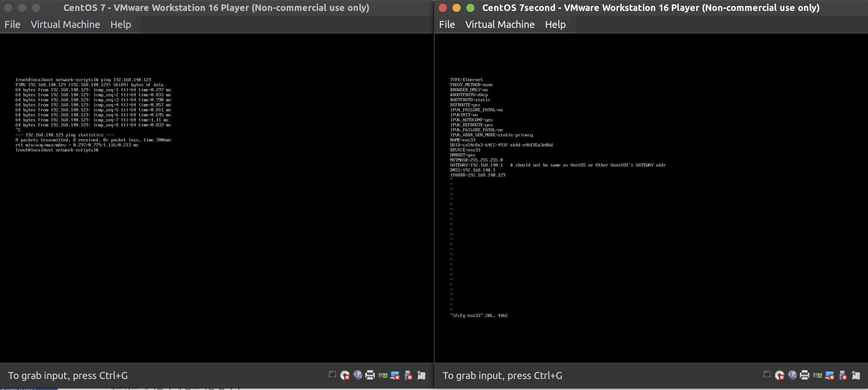
Task: Click the CentOS 7 window title bar
Action: (x=216, y=8)
